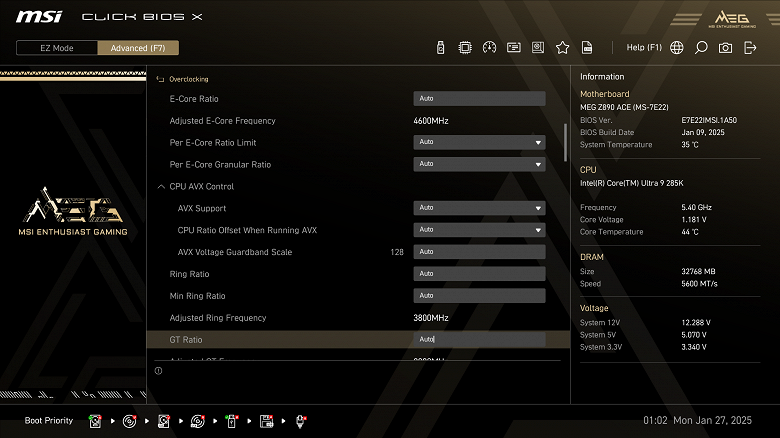Open the search magnifier icon
780x438 pixels.
click(701, 48)
